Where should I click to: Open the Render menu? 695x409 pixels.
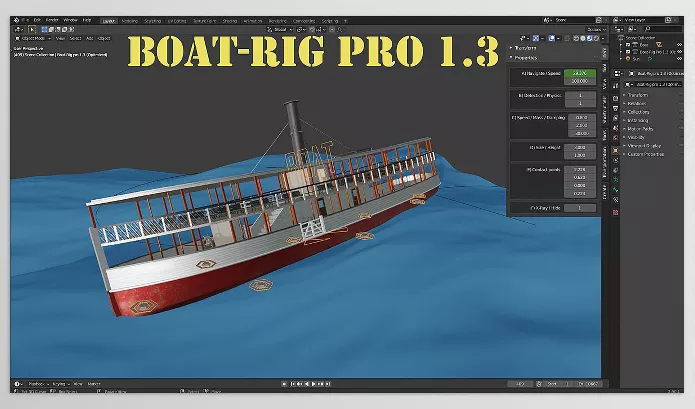click(x=52, y=20)
